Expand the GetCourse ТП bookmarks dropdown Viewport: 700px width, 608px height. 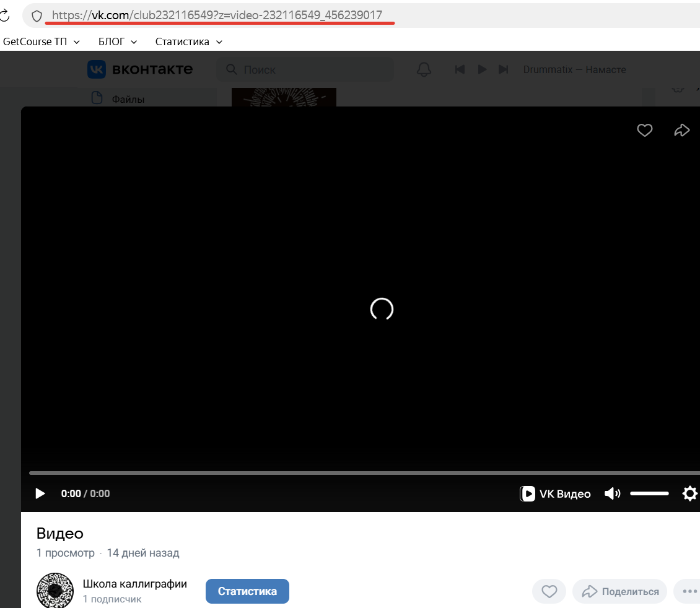pyautogui.click(x=42, y=41)
